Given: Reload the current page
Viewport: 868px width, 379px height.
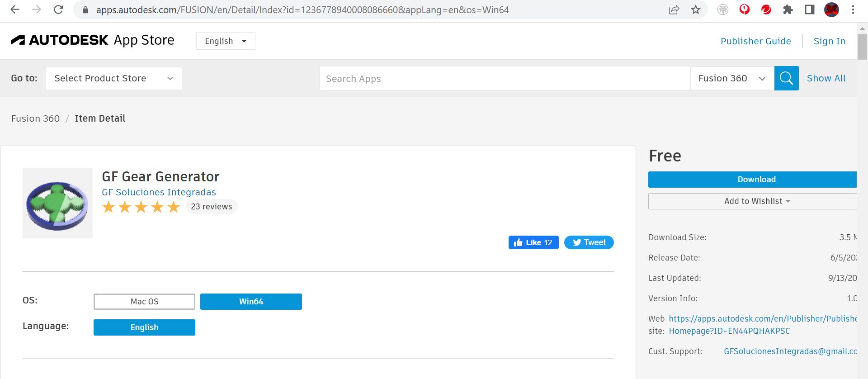Looking at the screenshot, I should (x=58, y=9).
